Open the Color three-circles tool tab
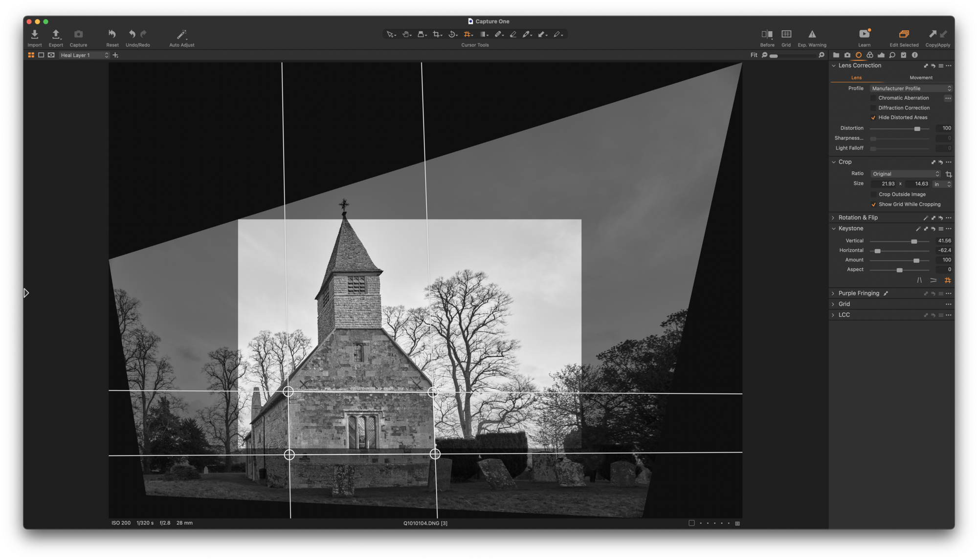 [x=869, y=55]
